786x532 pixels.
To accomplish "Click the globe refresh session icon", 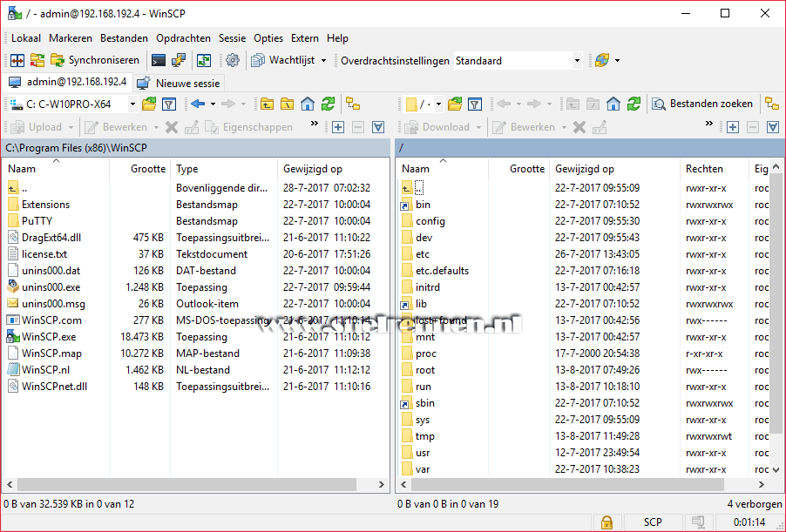I will click(602, 61).
